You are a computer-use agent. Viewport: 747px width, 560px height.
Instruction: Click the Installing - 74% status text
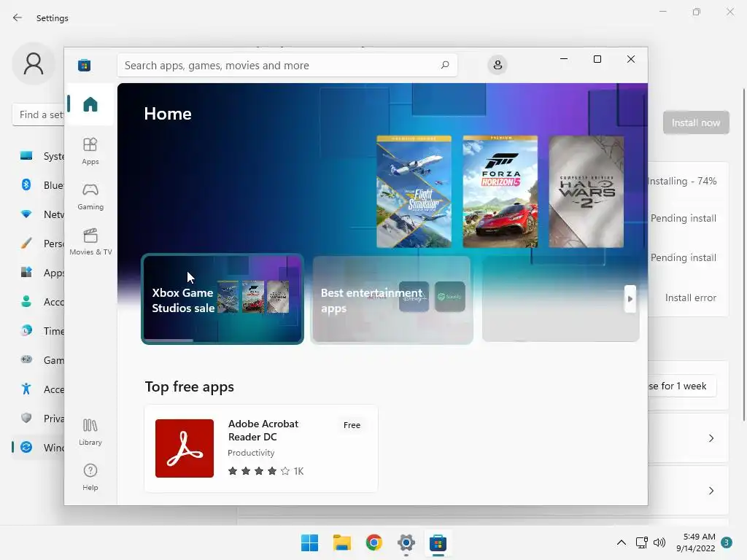coord(682,181)
